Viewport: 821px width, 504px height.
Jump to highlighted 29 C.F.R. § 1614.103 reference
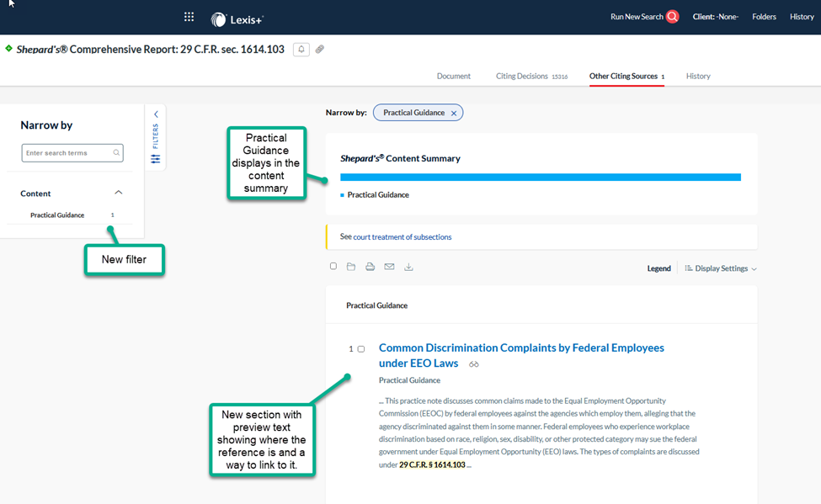[x=432, y=464]
